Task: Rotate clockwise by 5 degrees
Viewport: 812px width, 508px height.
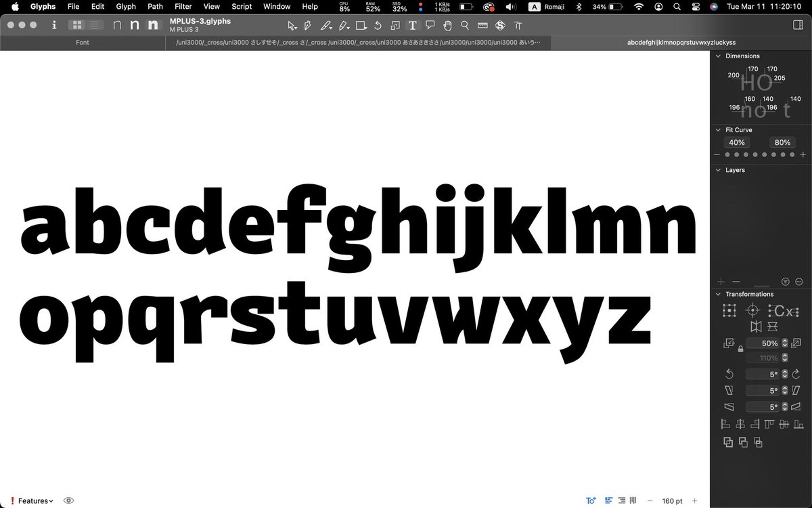Action: 796,374
